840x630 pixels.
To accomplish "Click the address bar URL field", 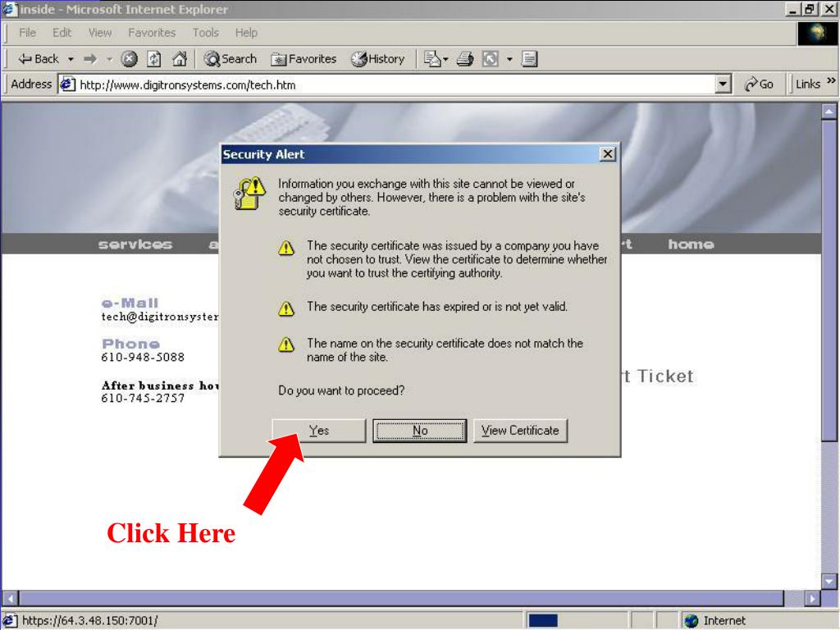I will [395, 84].
